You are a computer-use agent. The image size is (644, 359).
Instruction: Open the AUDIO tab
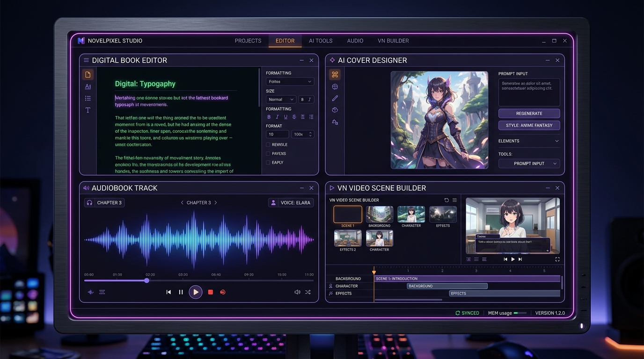(x=355, y=41)
